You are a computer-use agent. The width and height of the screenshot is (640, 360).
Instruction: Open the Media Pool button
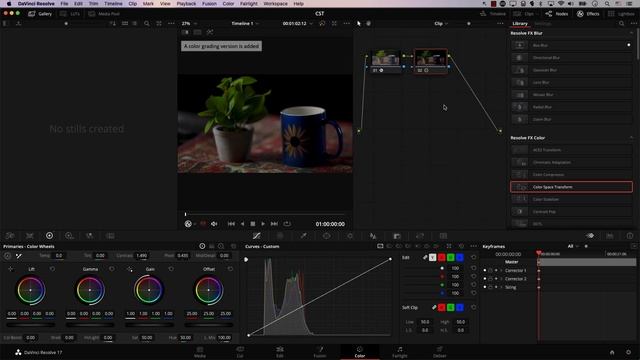[104, 13]
